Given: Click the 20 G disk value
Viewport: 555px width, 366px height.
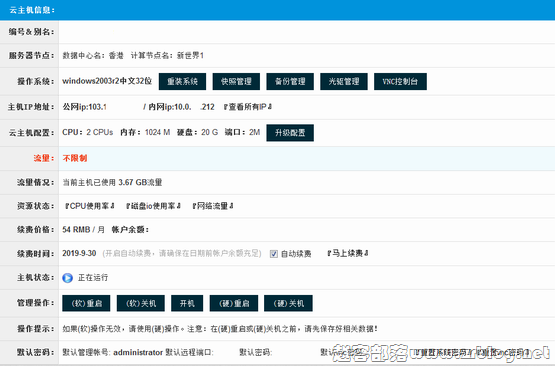Looking at the screenshot, I should pyautogui.click(x=210, y=132).
